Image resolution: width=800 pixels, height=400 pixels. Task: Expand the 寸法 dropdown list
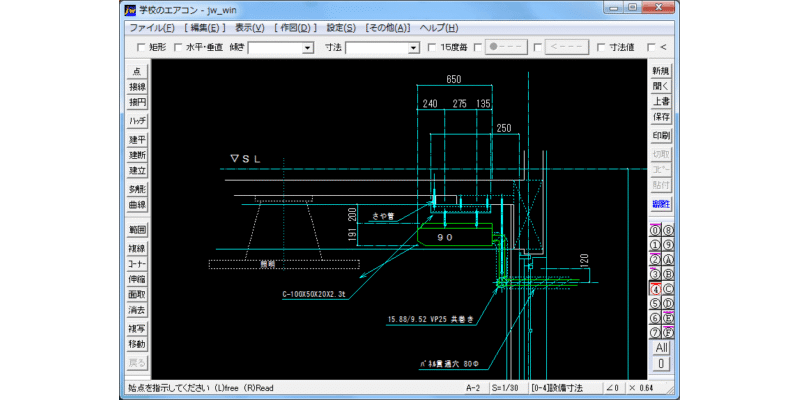pos(413,48)
